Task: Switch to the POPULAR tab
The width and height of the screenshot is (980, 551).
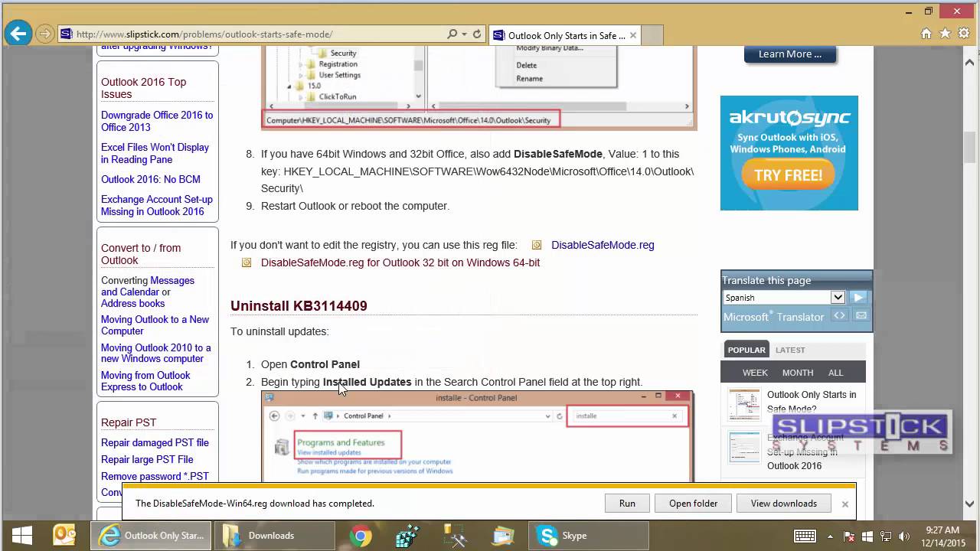Action: (746, 350)
